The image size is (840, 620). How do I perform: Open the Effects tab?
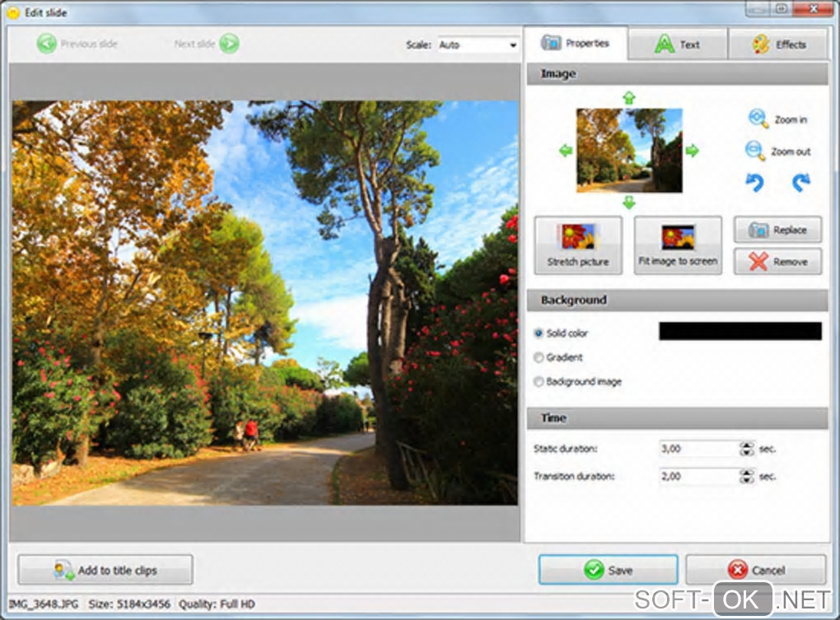[x=779, y=44]
